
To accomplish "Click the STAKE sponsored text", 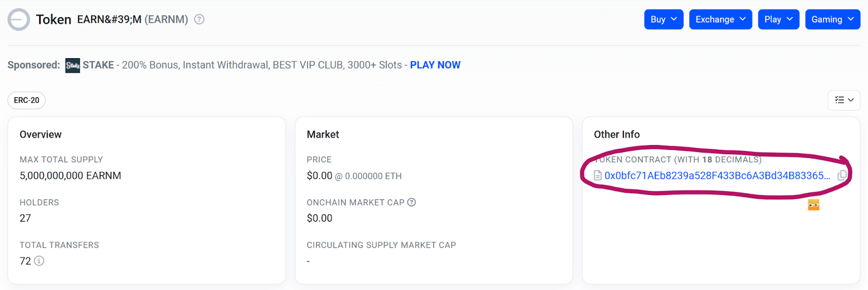I will [98, 65].
